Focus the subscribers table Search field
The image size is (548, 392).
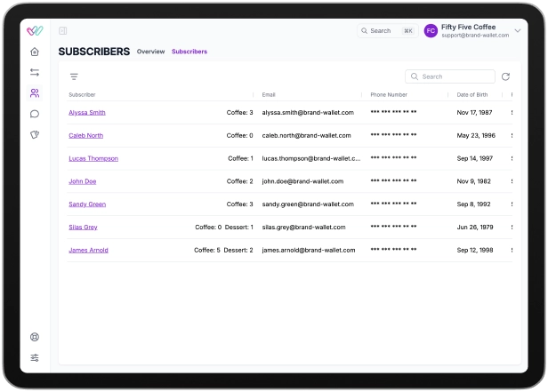tap(450, 76)
